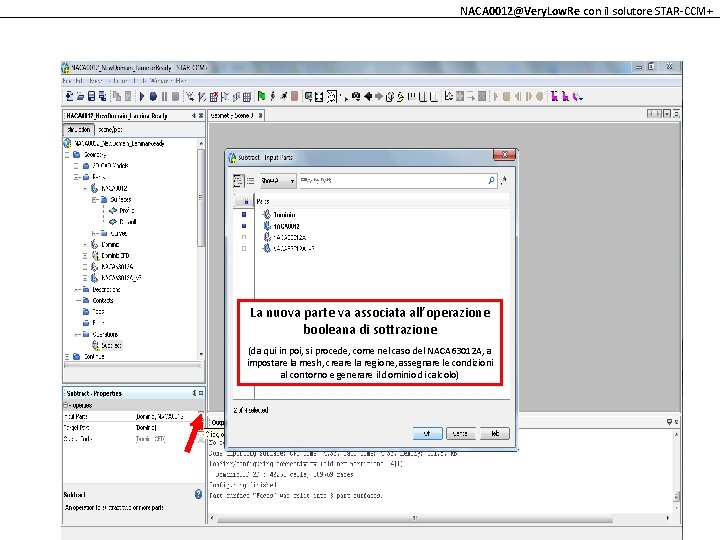Select the Contacts folder in tree
This screenshot has width=720, height=540.
102,300
